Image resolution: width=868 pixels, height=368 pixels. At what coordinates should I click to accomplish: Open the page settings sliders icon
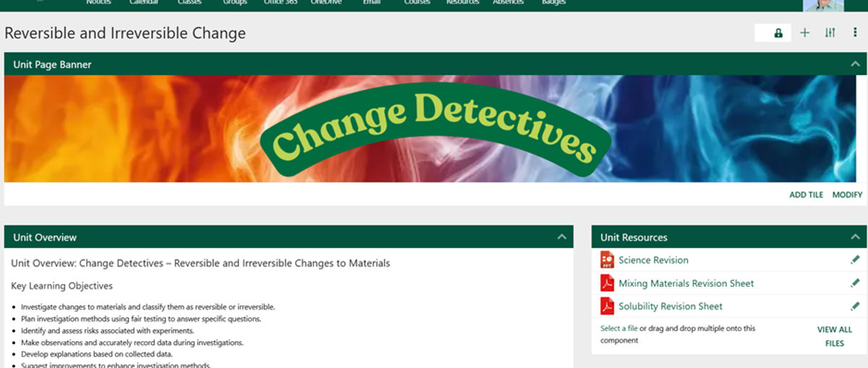[x=830, y=33]
